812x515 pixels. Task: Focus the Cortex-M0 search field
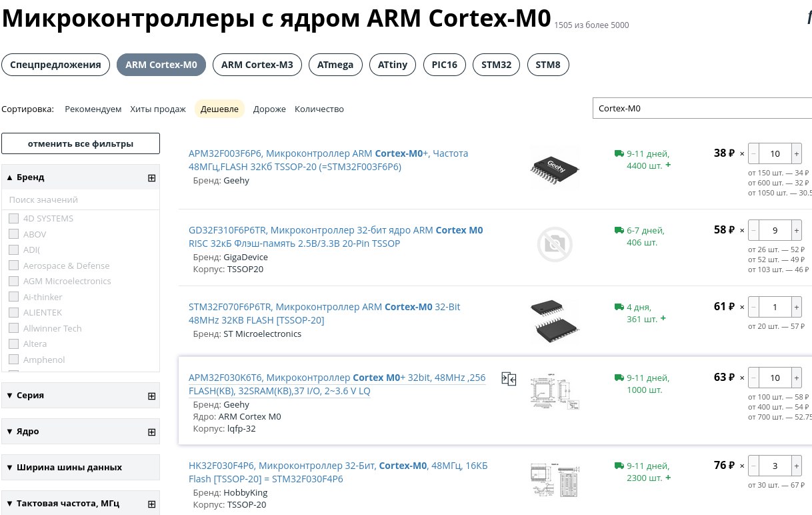[x=702, y=108]
